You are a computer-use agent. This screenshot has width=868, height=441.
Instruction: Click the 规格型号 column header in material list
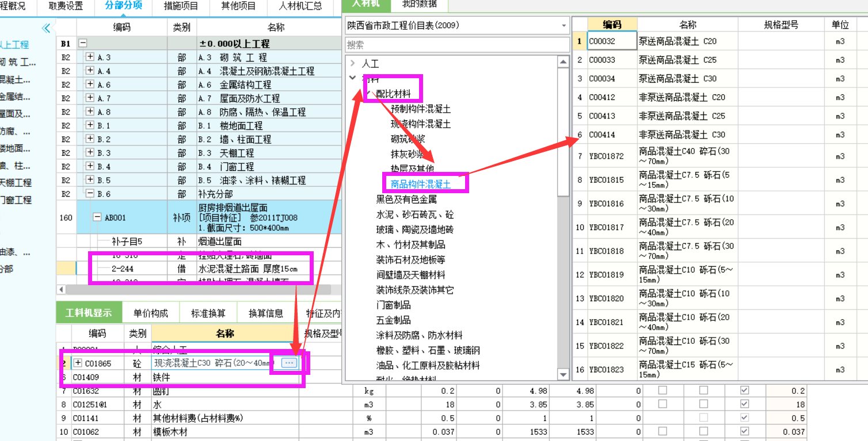(781, 24)
